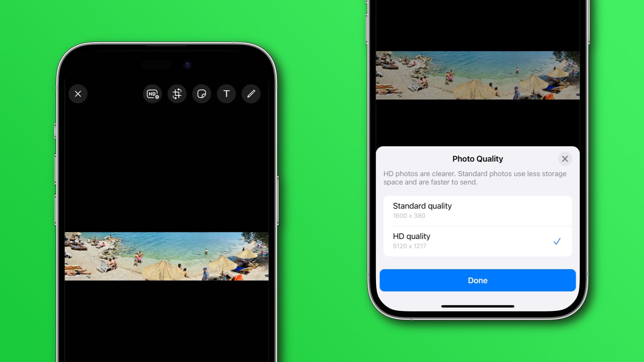Select the draw/pencil tool icon
Image resolution: width=644 pixels, height=362 pixels.
tap(250, 94)
